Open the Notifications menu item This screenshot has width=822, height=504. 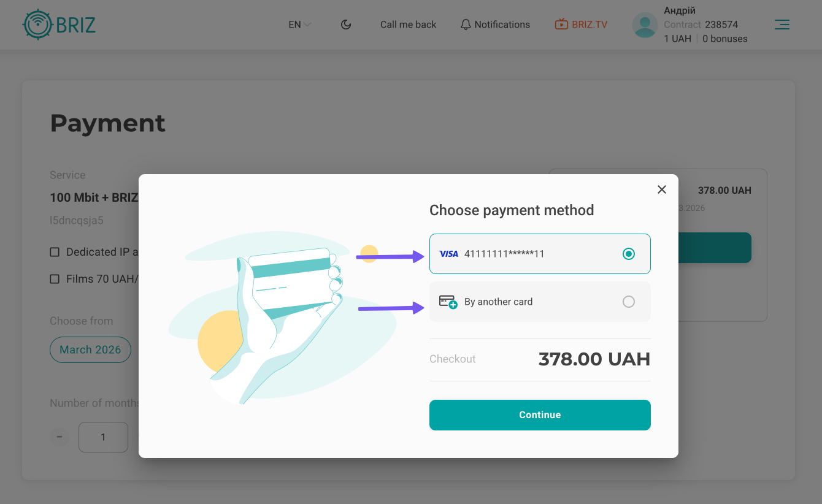click(x=502, y=25)
